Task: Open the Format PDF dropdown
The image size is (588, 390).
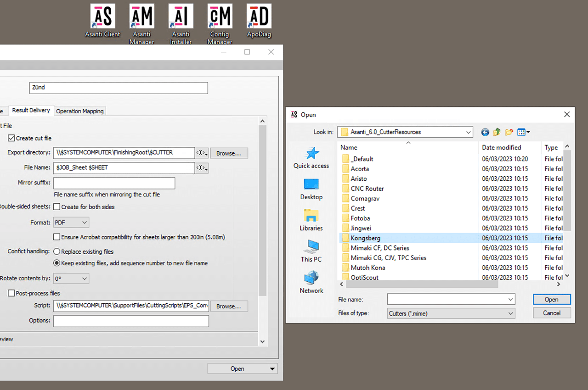Action: 71,223
